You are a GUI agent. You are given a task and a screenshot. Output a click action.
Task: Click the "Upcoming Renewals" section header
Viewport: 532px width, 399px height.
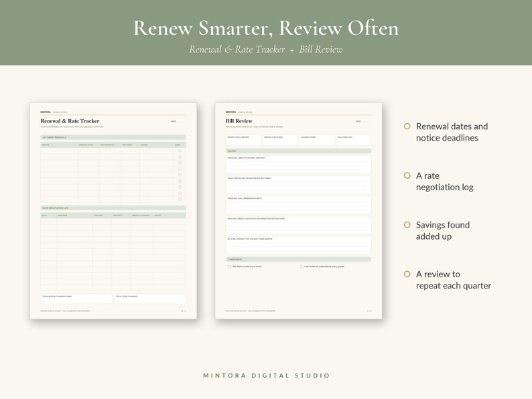113,137
